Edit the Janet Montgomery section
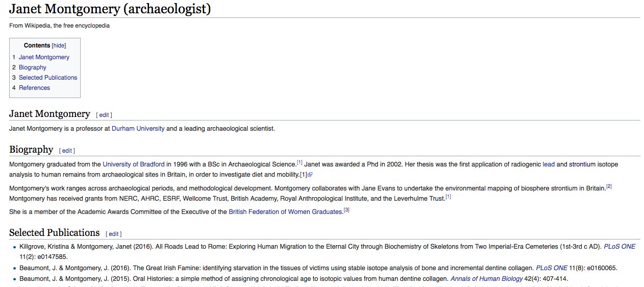 pos(104,115)
